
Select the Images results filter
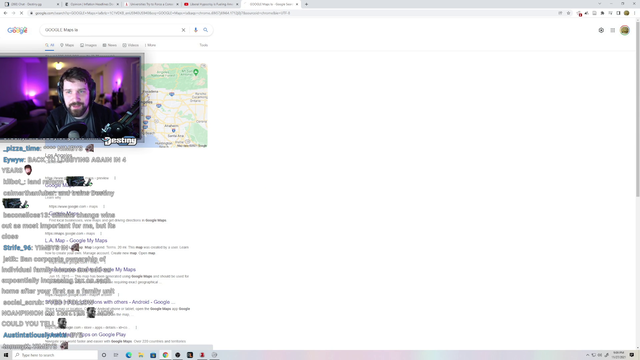coord(89,45)
